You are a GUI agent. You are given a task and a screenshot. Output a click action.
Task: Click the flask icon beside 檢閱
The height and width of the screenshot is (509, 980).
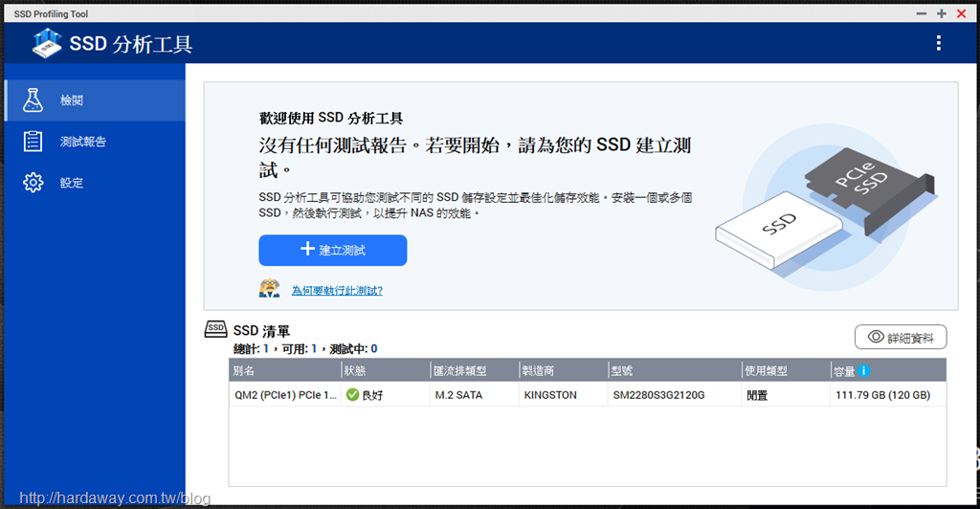[x=33, y=100]
